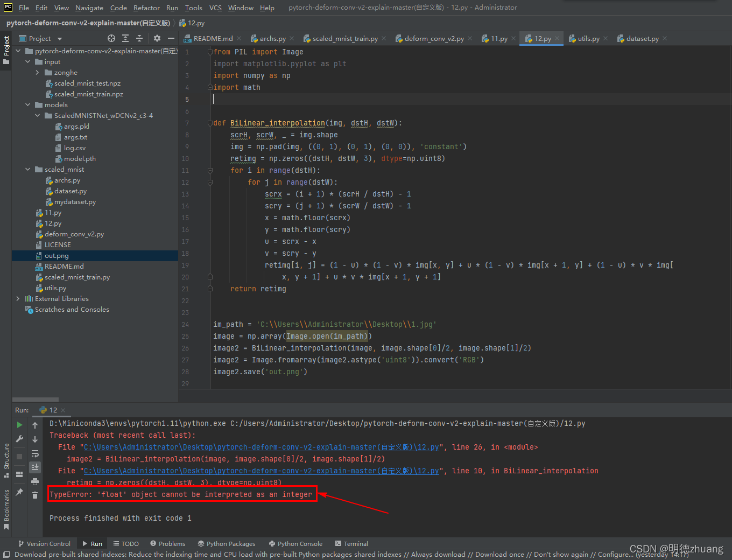Open the Tools menu
The width and height of the screenshot is (732, 560).
click(193, 8)
